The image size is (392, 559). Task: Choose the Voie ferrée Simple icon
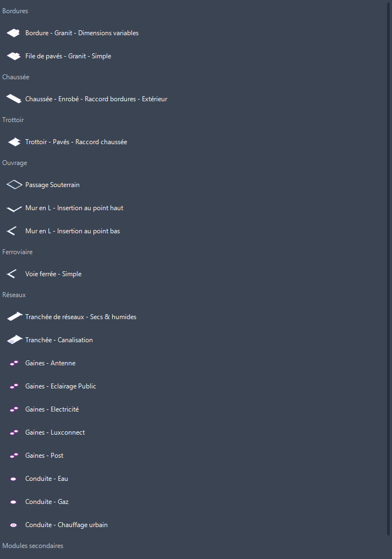pos(12,274)
